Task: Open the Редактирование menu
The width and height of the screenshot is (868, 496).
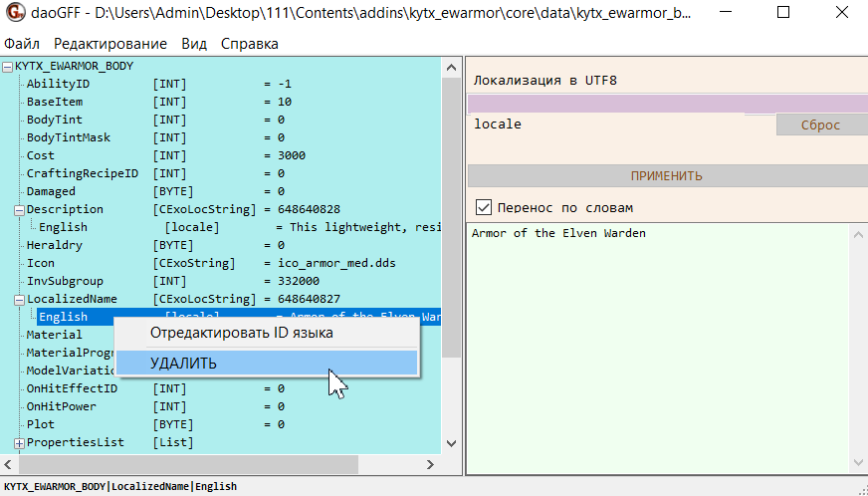Action: (110, 44)
